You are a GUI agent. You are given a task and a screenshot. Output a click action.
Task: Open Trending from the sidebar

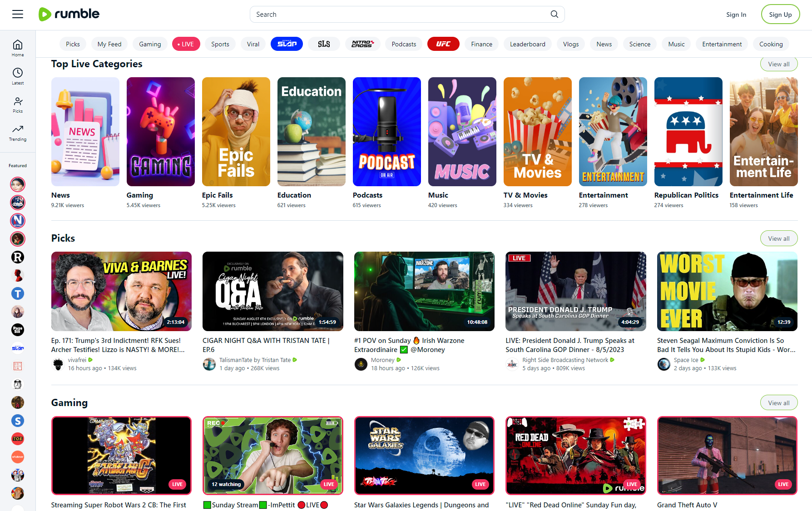(17, 133)
